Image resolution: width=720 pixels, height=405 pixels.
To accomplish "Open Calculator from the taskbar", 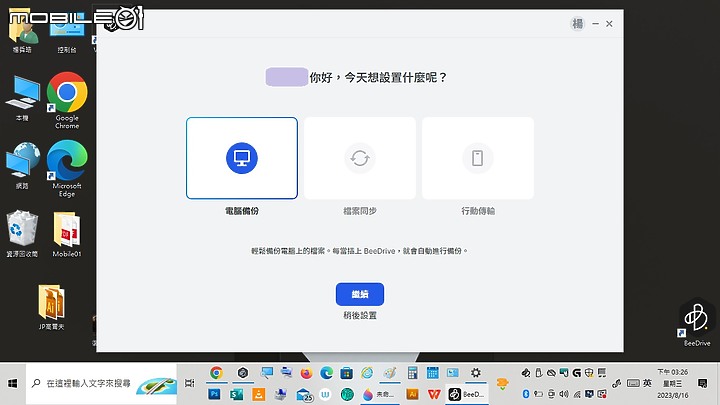I will pyautogui.click(x=412, y=373).
